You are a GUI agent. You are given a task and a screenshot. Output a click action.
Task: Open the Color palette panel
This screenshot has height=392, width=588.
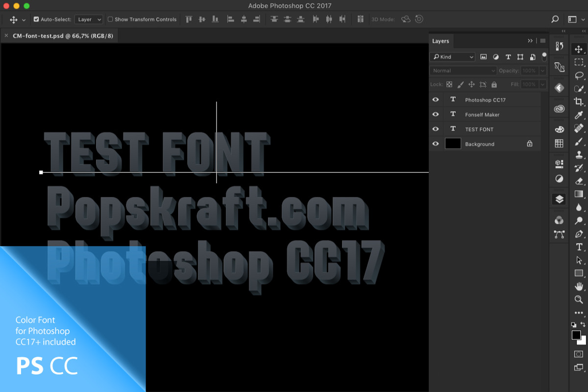tap(559, 129)
